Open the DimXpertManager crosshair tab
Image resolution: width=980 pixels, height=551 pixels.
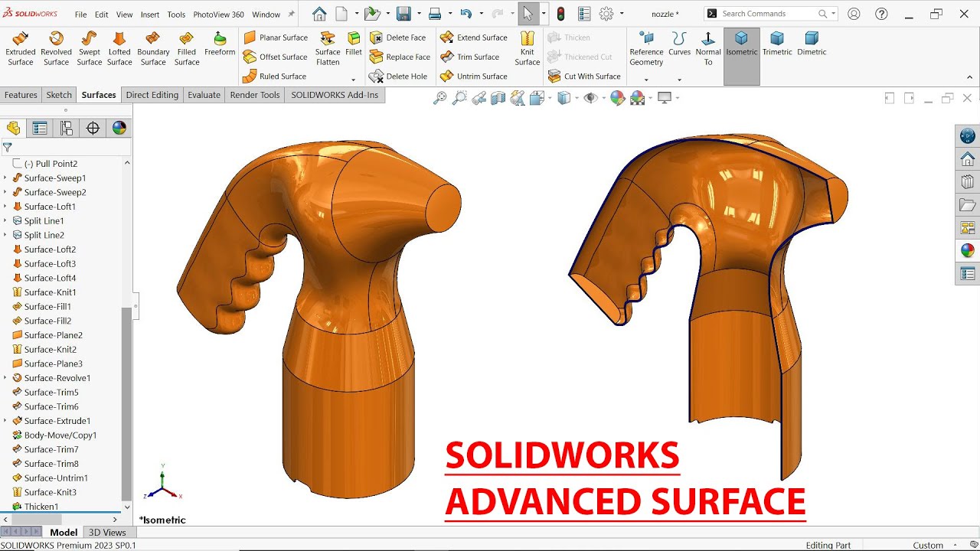[x=93, y=128]
